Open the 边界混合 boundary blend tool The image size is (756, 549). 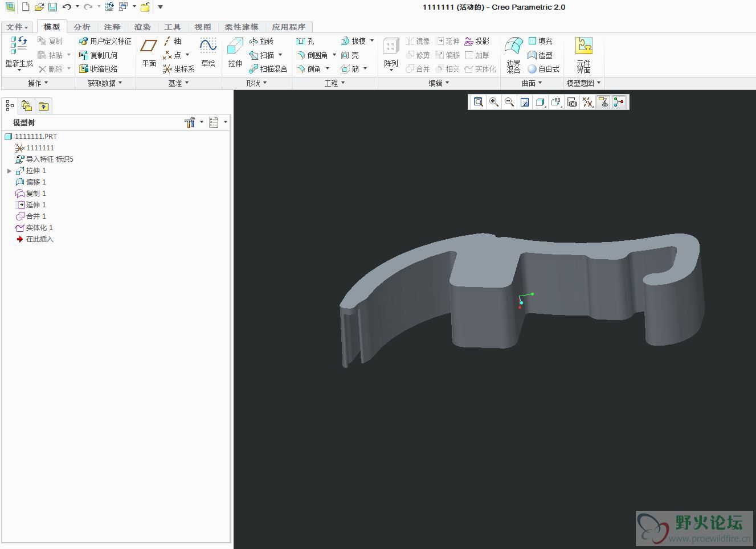pos(513,55)
